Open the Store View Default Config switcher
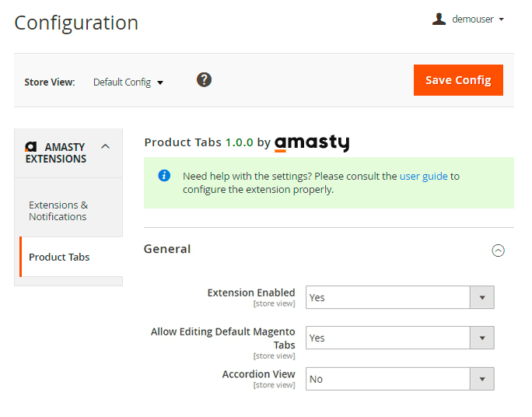This screenshot has width=532, height=417. click(x=128, y=82)
